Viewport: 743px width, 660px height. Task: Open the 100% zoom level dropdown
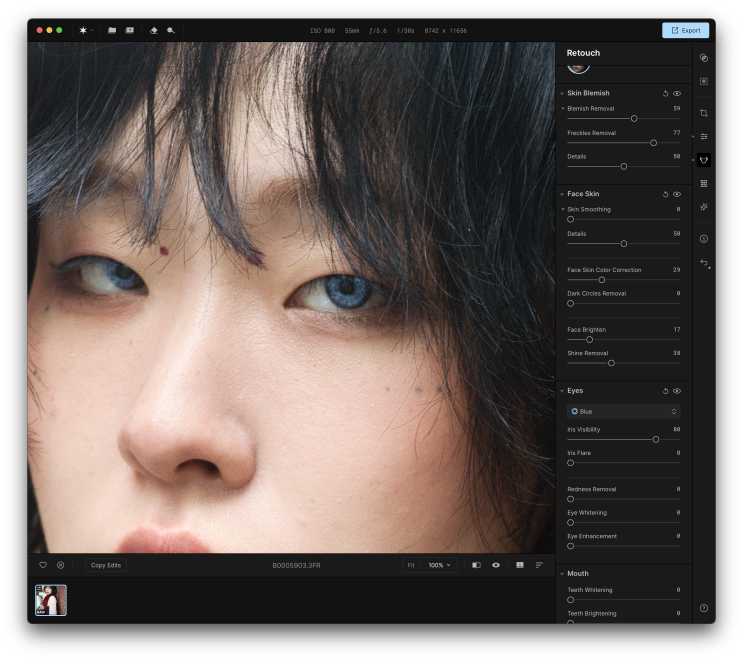coord(439,565)
